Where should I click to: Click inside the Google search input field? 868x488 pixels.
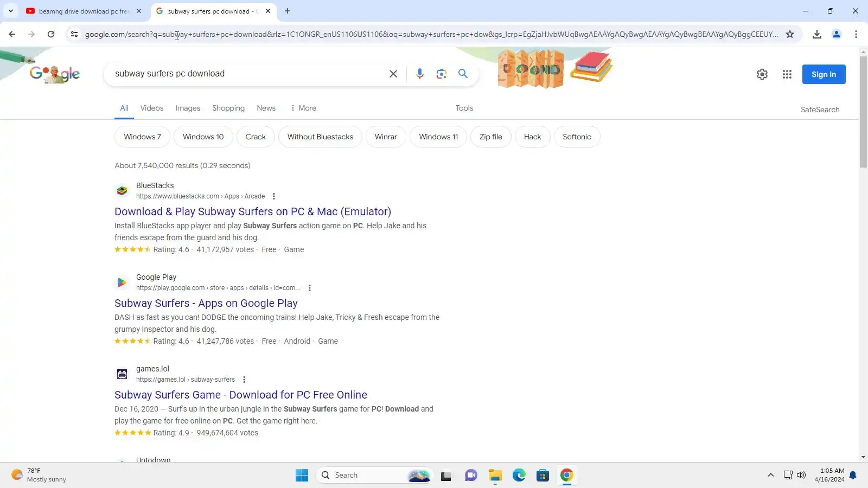click(x=247, y=74)
